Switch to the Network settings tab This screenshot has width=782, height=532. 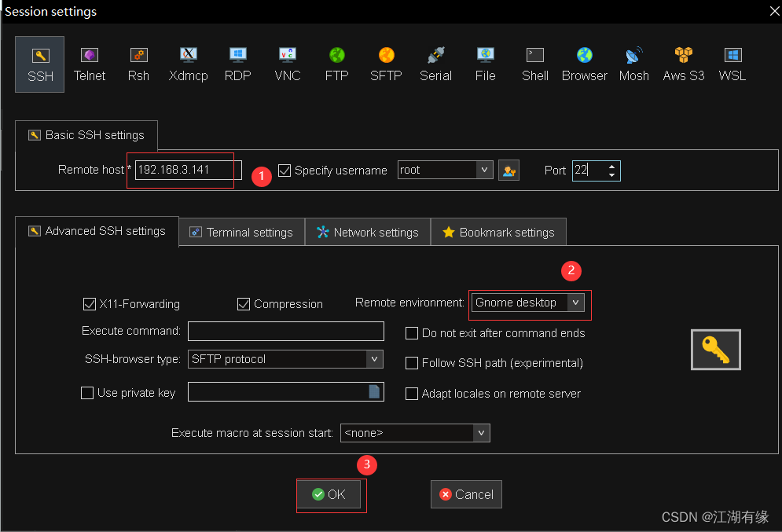coord(368,233)
